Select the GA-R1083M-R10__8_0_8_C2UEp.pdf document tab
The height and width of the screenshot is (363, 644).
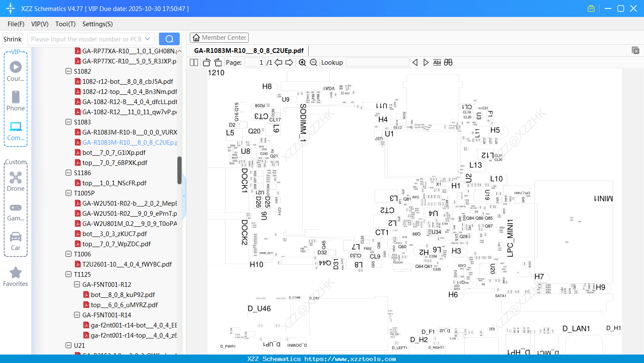point(249,51)
